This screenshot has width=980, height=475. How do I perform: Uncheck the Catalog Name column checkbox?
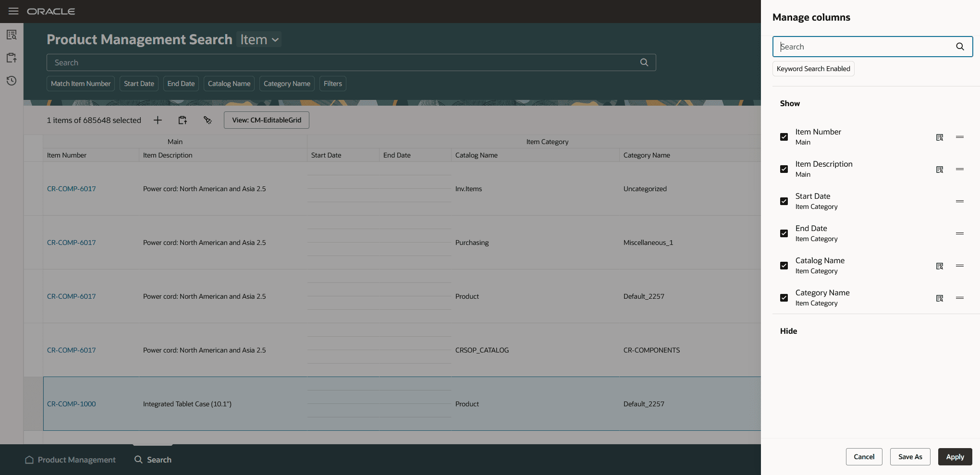click(x=784, y=266)
